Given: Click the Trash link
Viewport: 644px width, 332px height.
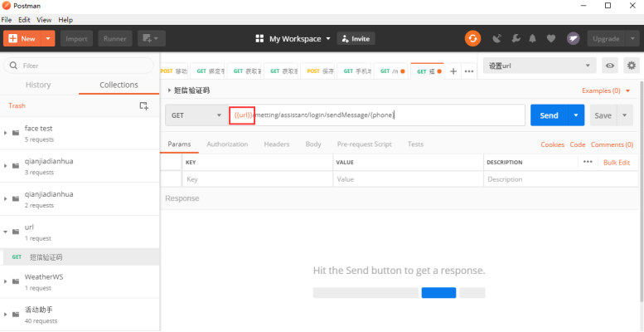Looking at the screenshot, I should 17,105.
